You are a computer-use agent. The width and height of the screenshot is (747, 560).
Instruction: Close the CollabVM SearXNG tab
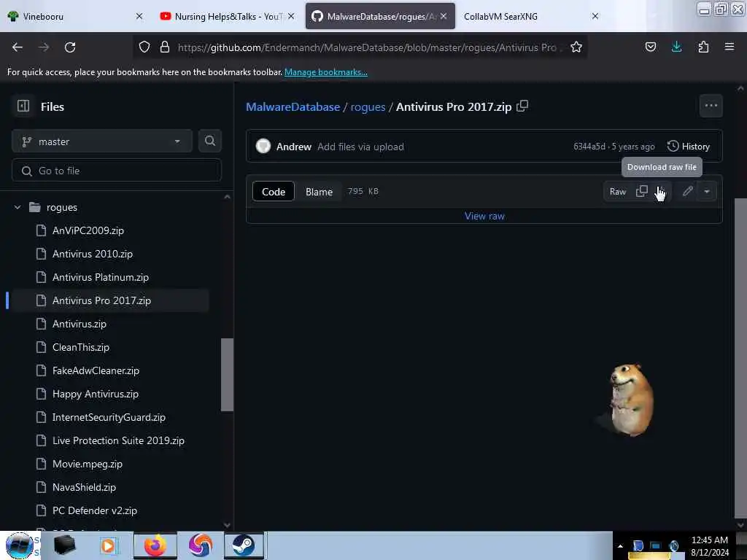pyautogui.click(x=595, y=16)
